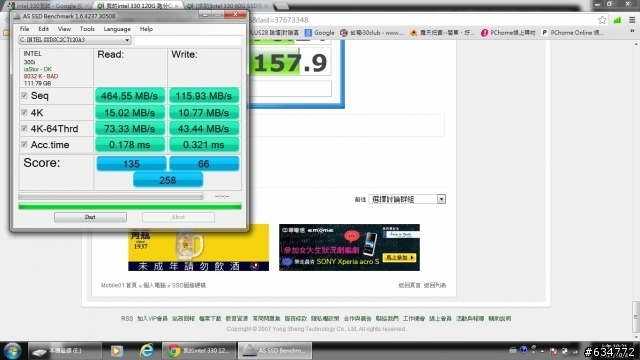Click the green signal bars extension icon

(x=617, y=20)
